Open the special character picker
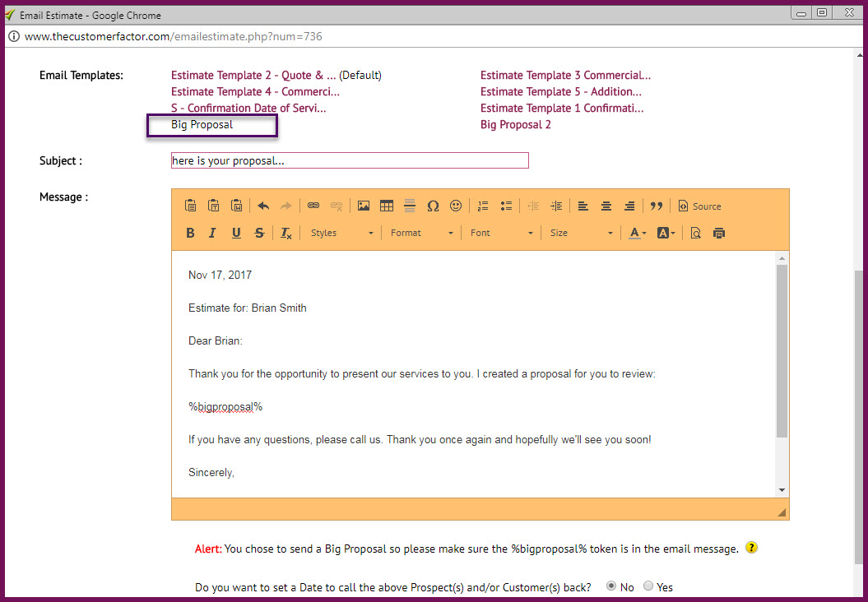Viewport: 868px width, 602px height. pos(433,206)
